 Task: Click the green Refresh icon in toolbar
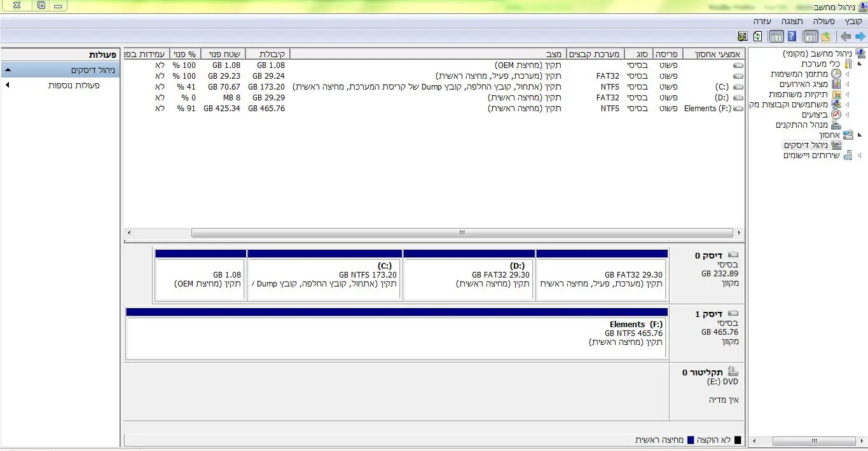point(757,37)
